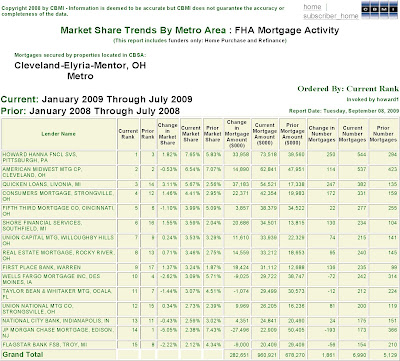Open Union Capital Mtg lender

pos(58,241)
